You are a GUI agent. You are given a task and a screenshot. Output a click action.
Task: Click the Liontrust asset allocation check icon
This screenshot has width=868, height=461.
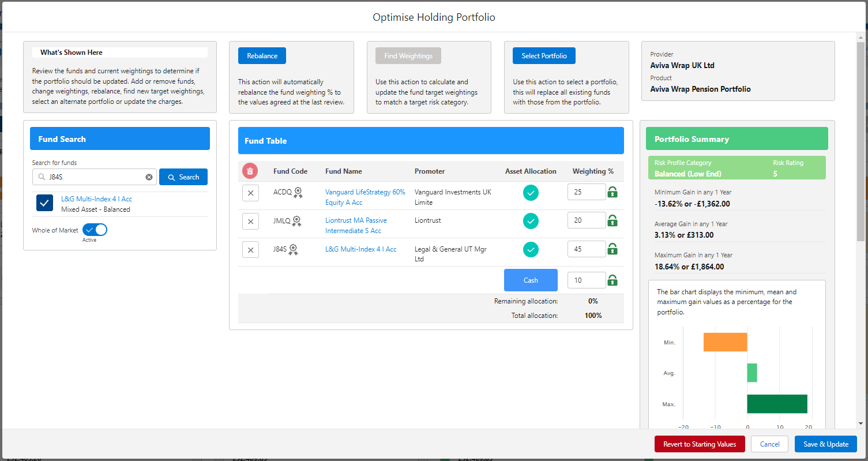coord(531,221)
